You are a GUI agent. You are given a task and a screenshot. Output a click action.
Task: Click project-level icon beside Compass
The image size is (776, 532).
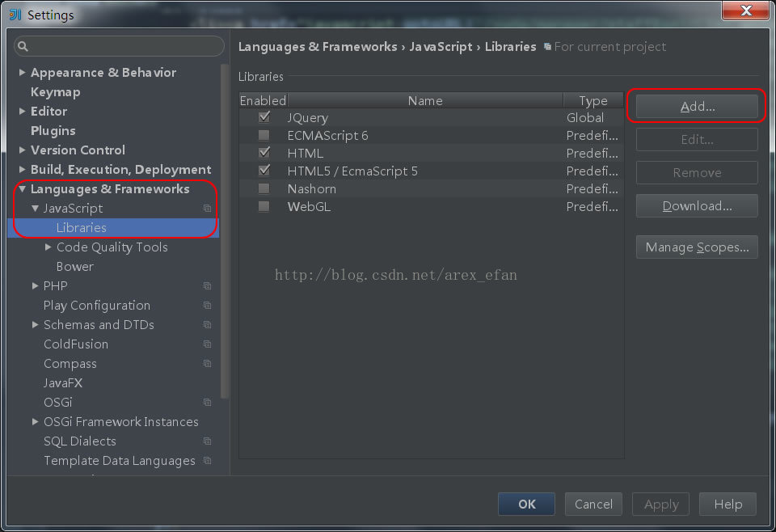pyautogui.click(x=208, y=364)
